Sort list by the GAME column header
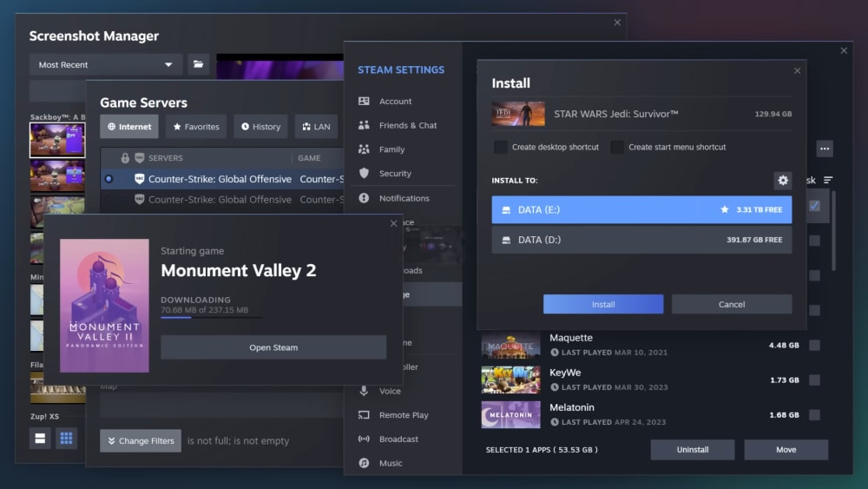The width and height of the screenshot is (868, 489). 310,158
